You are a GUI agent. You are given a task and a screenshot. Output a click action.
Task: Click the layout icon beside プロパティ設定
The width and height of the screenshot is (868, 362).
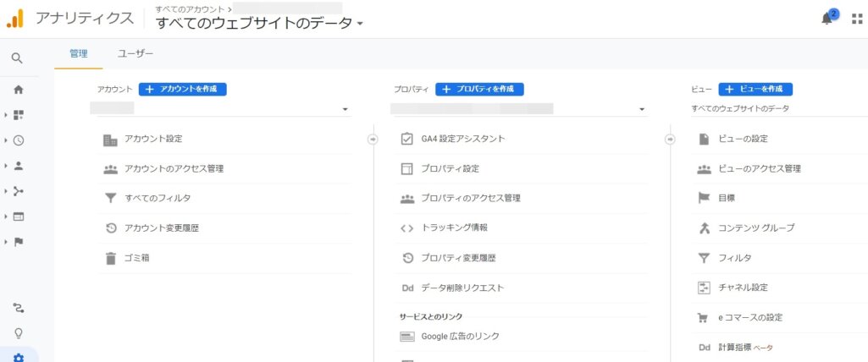point(406,168)
